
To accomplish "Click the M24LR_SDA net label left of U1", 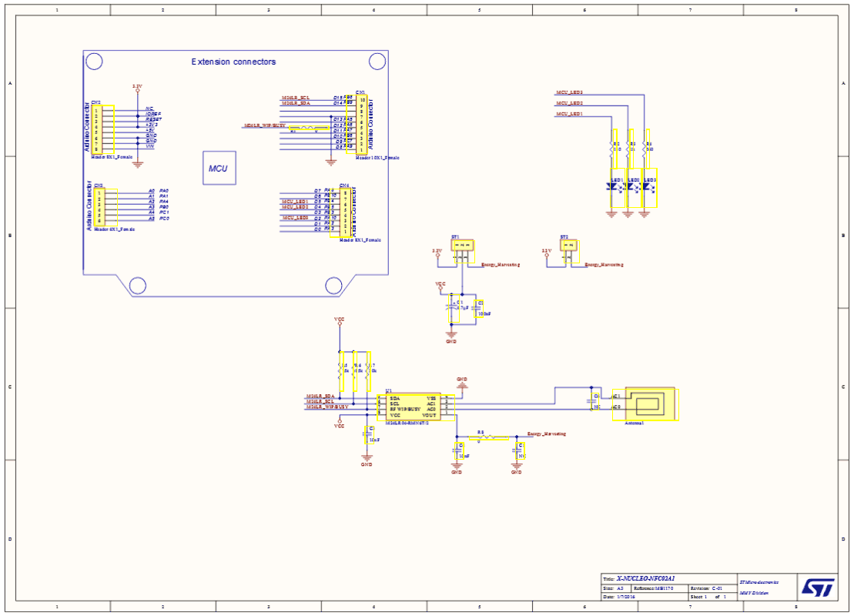I will tap(320, 396).
